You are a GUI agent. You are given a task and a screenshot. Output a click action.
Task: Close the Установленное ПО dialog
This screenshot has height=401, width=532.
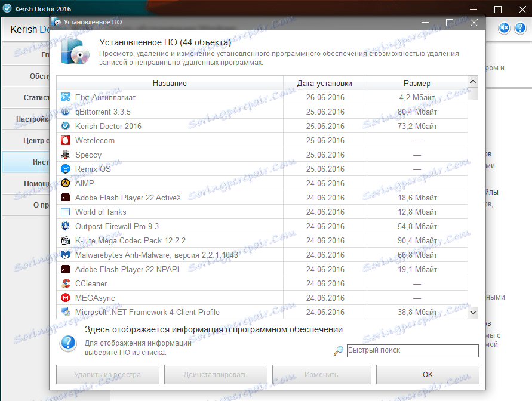[474, 22]
